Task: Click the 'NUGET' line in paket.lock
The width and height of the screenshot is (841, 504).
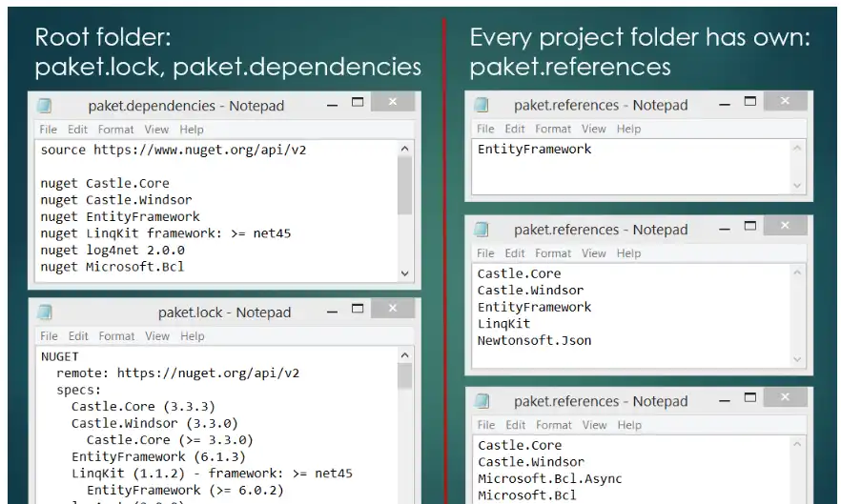Action: [60, 356]
